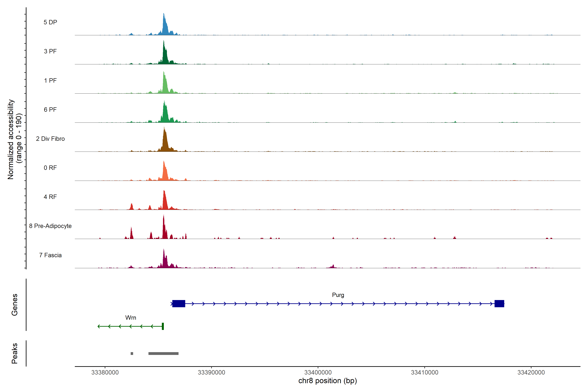Click the first blue Purg exon box
This screenshot has height=392, width=588.
(x=179, y=303)
